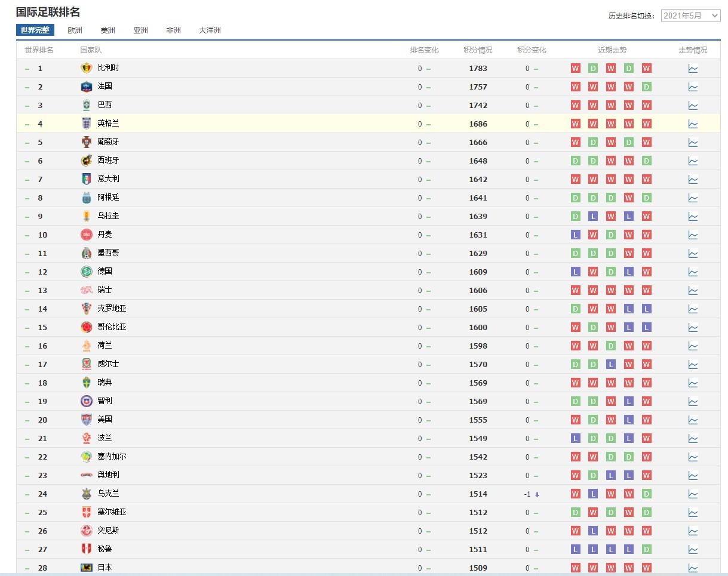This screenshot has width=728, height=576.
Task: Open the 阿根廷 (Argentina) team link
Action: click(108, 198)
